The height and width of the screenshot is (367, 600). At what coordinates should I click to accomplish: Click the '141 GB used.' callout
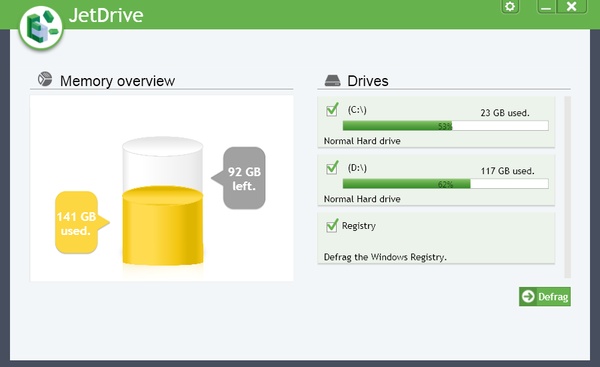[x=82, y=223]
